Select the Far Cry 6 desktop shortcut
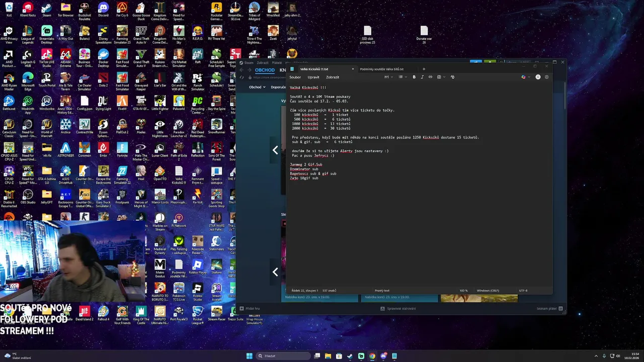This screenshot has width=644, height=362. pos(122,11)
